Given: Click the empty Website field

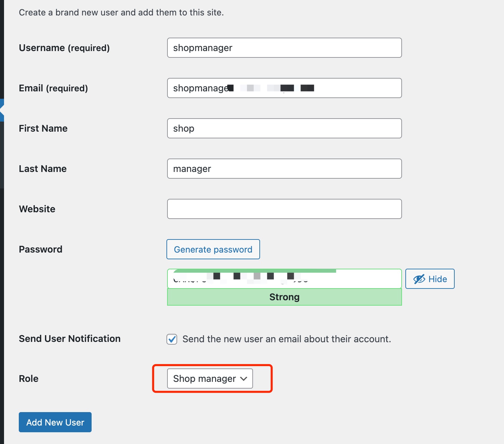Looking at the screenshot, I should pyautogui.click(x=284, y=209).
